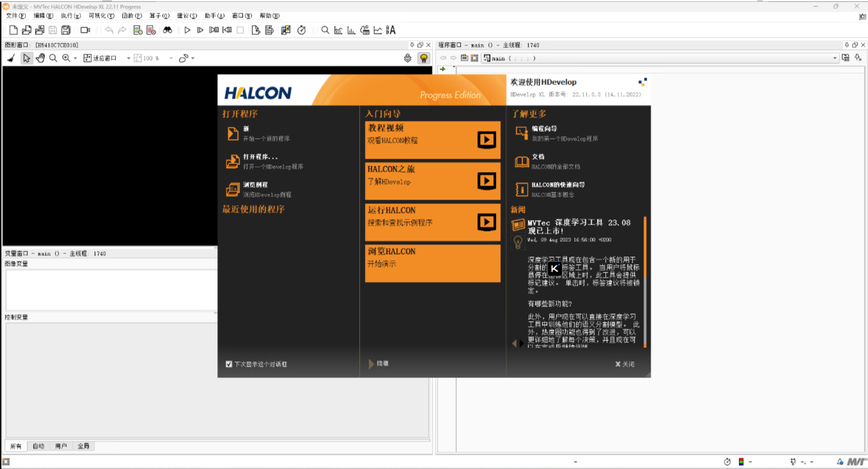868x469 pixels.
Task: Open the 适应窗口 zoom mode dropdown
Action: click(x=128, y=58)
